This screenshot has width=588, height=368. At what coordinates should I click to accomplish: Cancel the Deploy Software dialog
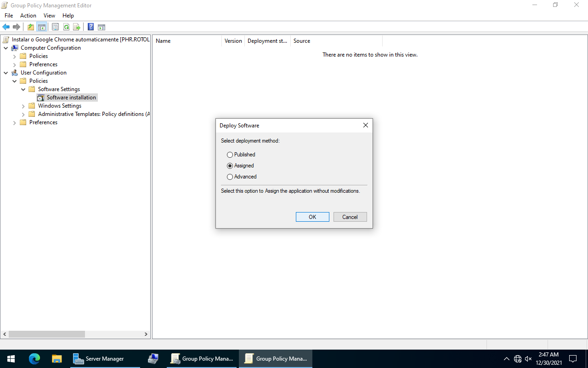point(350,217)
